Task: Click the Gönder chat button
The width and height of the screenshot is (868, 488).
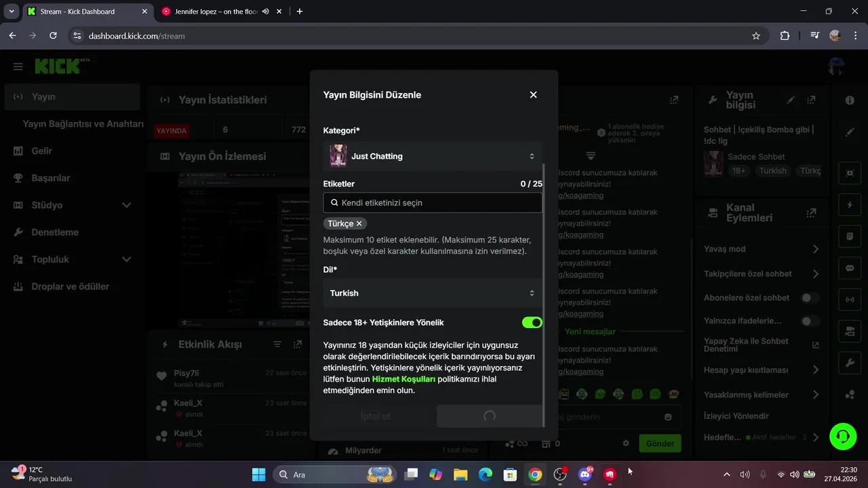Action: (660, 443)
